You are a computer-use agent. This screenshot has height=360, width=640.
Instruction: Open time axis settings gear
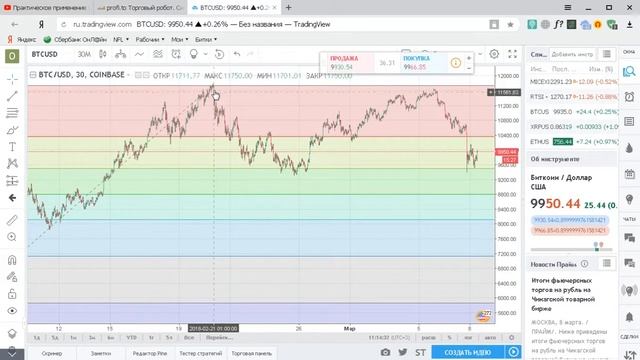point(511,338)
